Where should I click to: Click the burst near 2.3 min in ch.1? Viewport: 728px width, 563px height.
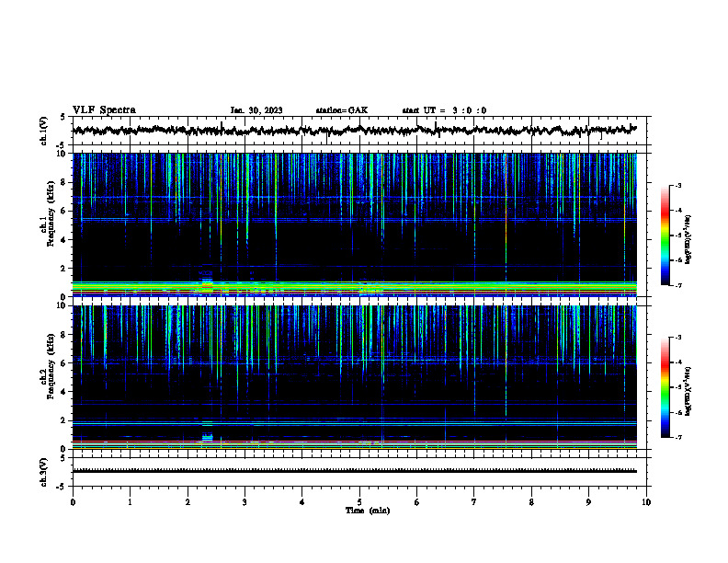[207, 282]
